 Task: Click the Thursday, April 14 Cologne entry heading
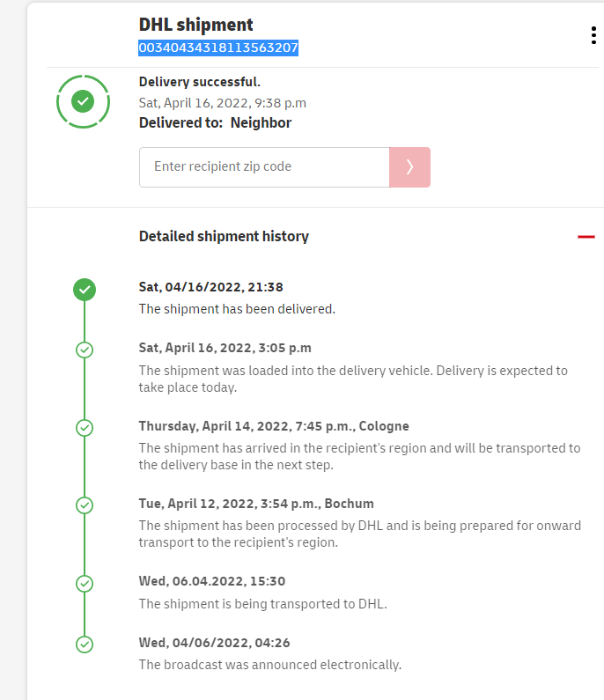click(274, 426)
